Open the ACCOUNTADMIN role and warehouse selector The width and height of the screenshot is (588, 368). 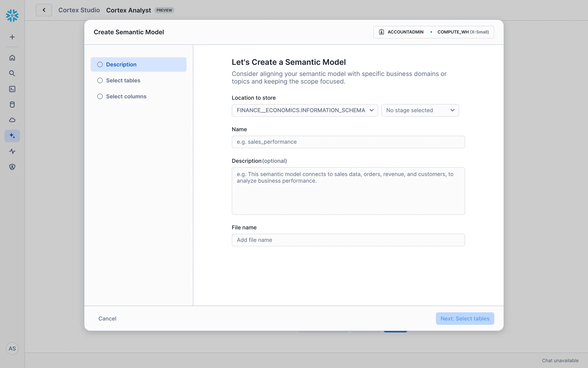(433, 32)
